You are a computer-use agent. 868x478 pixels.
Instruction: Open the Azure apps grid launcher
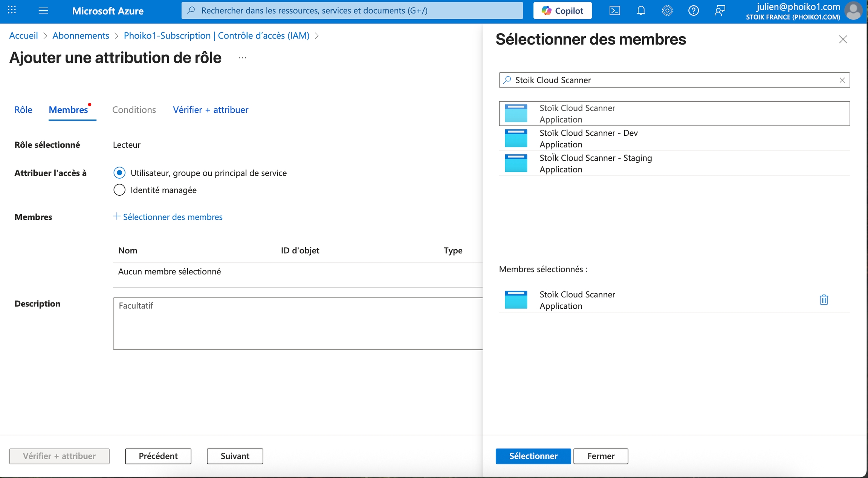point(12,10)
